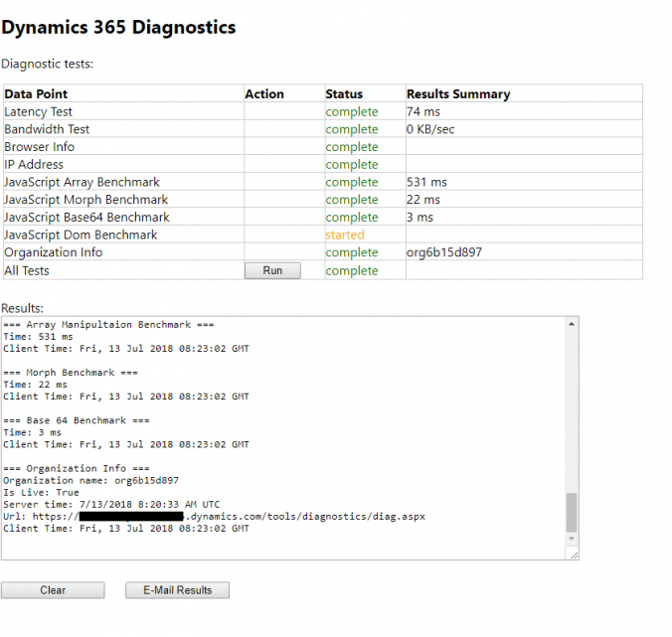Image resolution: width=672 pixels, height=637 pixels.
Task: Clear the results output
Action: [53, 590]
